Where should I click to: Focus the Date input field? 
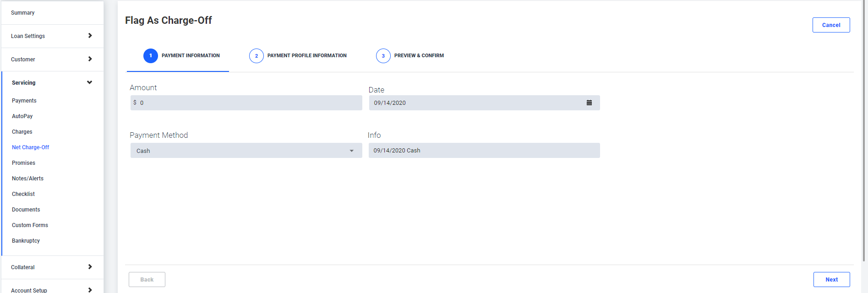click(484, 103)
